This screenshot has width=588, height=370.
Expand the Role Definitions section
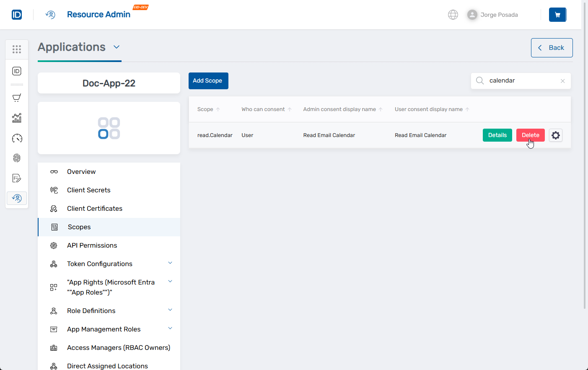tap(170, 310)
